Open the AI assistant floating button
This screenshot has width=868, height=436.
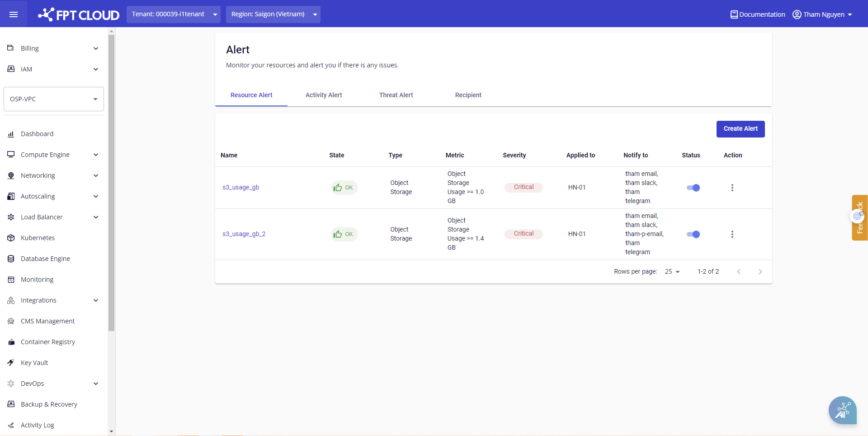[842, 410]
